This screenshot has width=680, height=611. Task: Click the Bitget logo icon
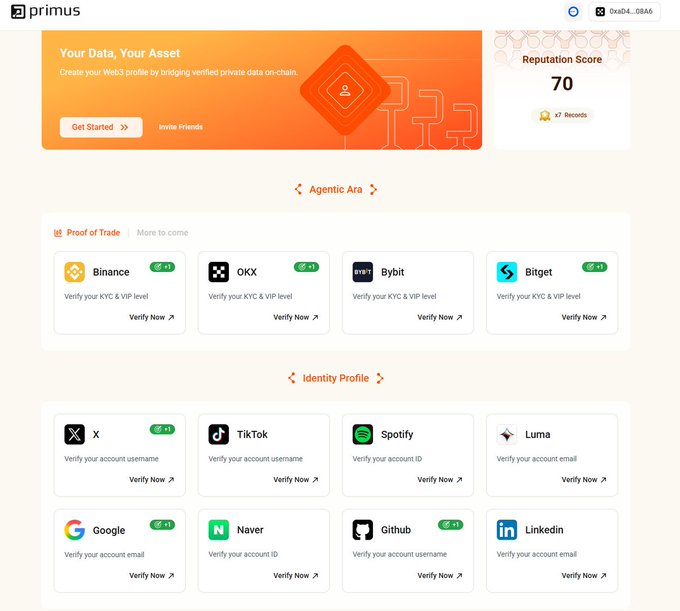click(507, 272)
